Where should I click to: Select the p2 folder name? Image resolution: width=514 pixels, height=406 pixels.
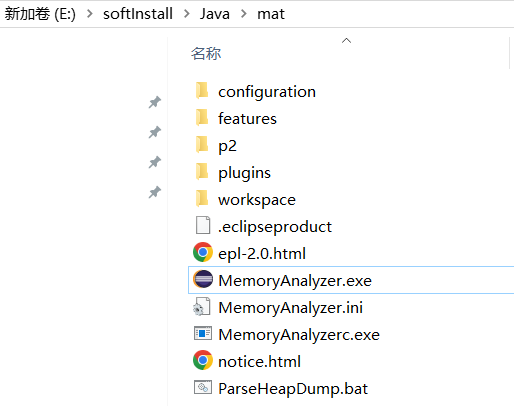[x=227, y=146]
